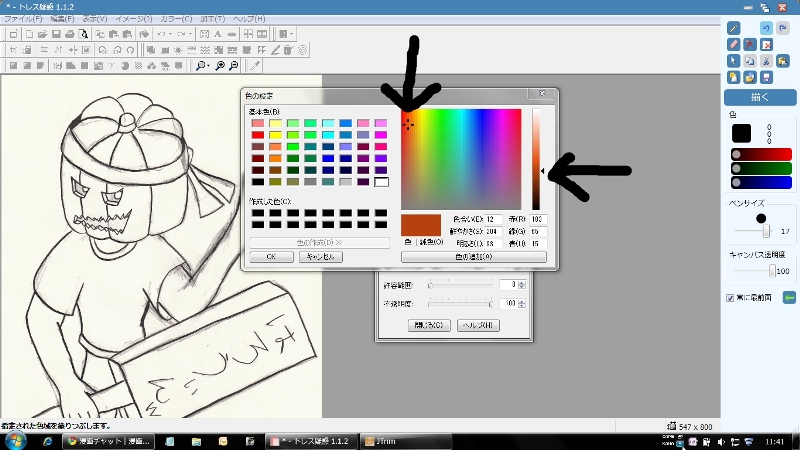Viewport: 800px width, 450px height.
Task: Click the zoom out magnifier icon
Action: [234, 65]
